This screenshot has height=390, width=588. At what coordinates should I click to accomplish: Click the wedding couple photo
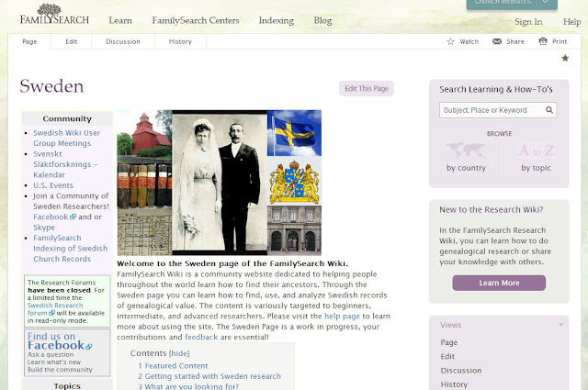click(220, 183)
